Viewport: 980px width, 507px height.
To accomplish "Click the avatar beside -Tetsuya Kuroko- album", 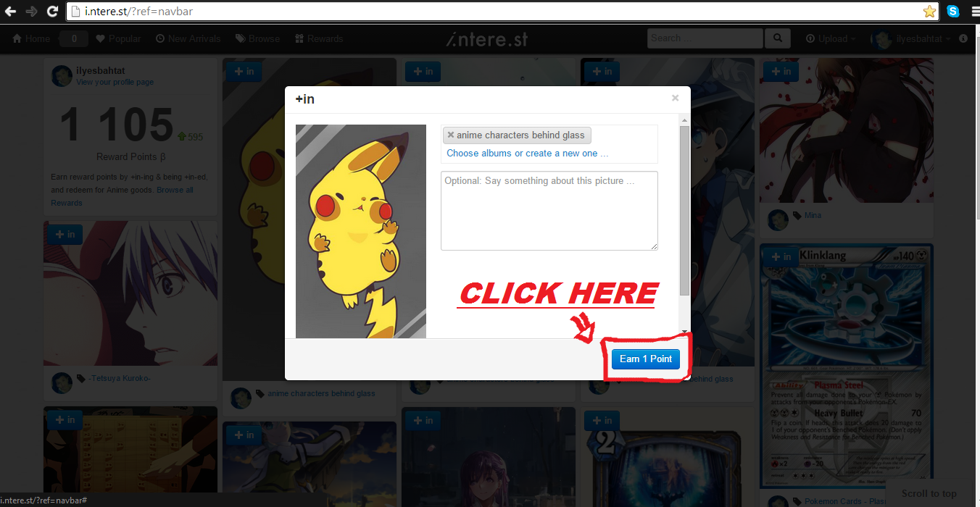I will (62, 383).
